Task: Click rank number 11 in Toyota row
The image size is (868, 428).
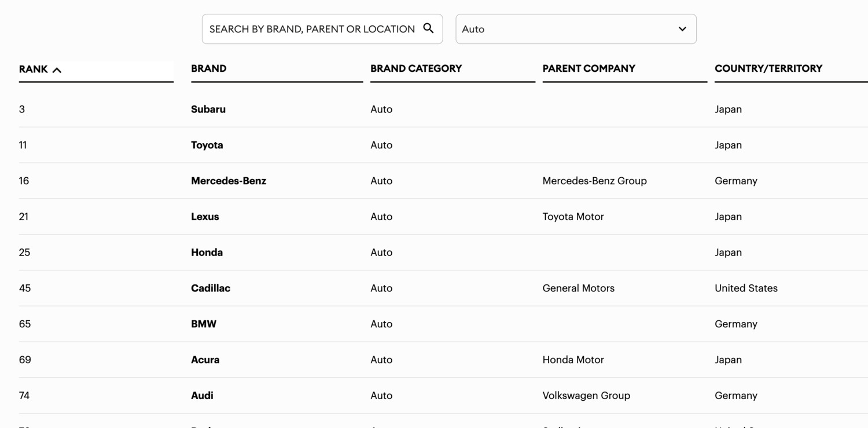Action: 23,145
